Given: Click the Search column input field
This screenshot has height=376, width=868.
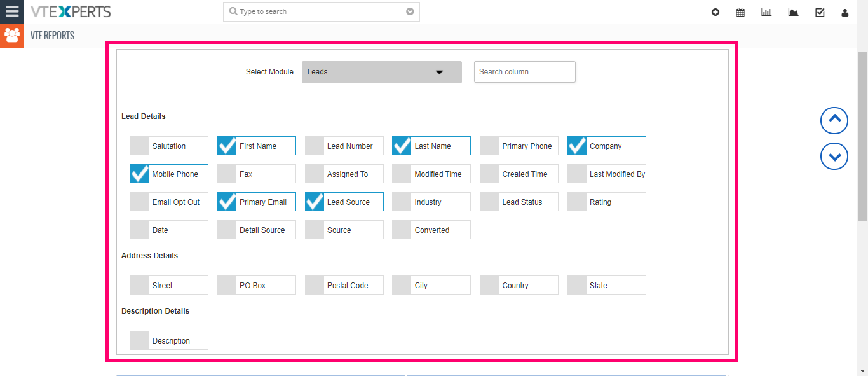Looking at the screenshot, I should (x=525, y=72).
